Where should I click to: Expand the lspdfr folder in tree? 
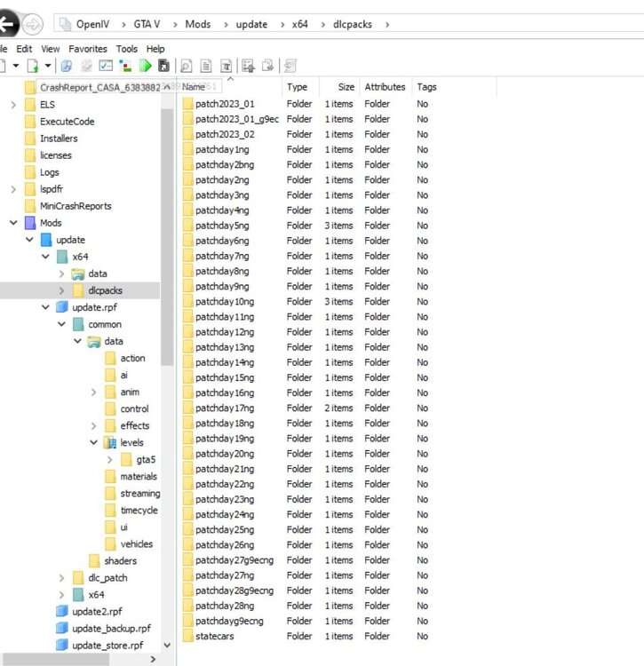13,189
